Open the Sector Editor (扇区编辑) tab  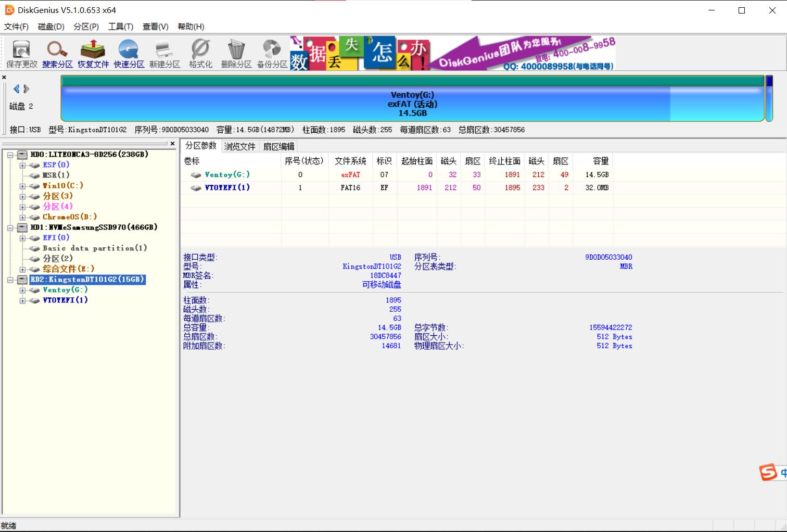point(278,147)
